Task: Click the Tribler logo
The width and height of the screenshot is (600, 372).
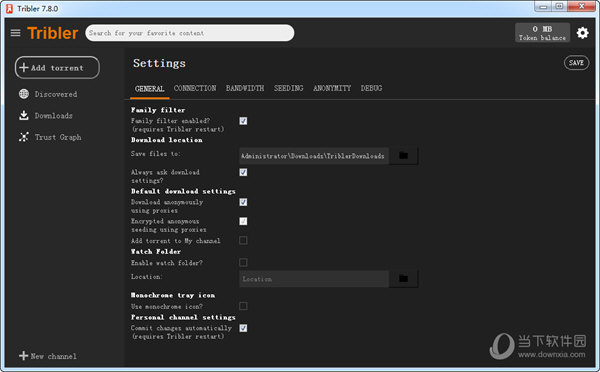Action: (x=53, y=33)
